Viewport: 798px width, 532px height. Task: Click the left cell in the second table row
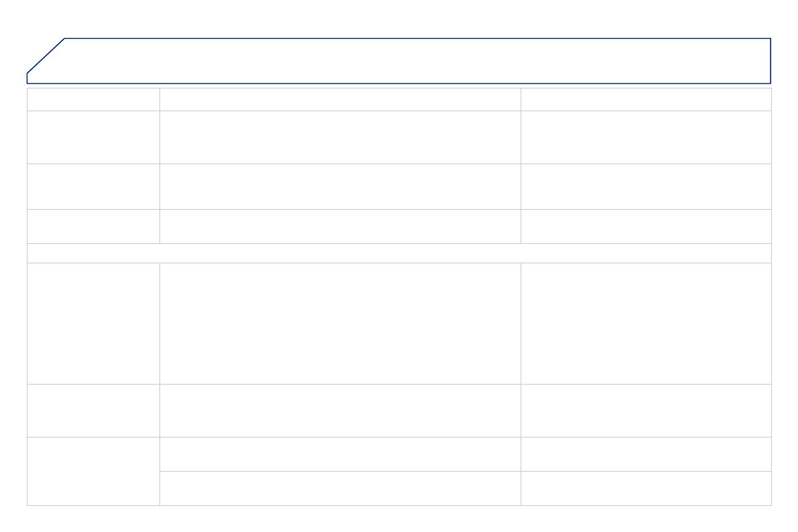tap(93, 137)
